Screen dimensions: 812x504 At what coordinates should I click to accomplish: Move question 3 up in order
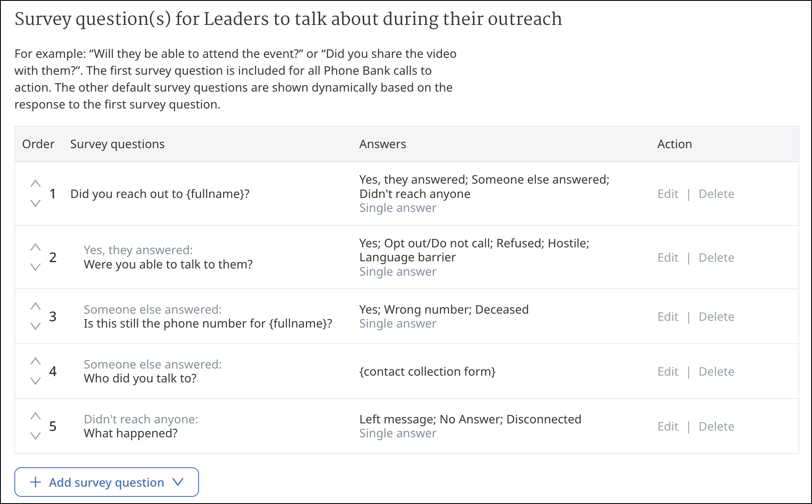35,306
